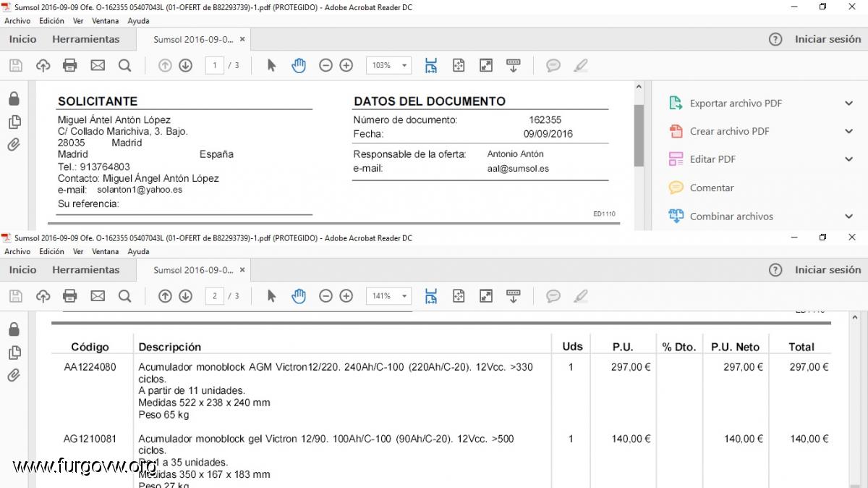Switch to the Herramientas tab in the page 1 window
The width and height of the screenshot is (868, 488).
86,39
